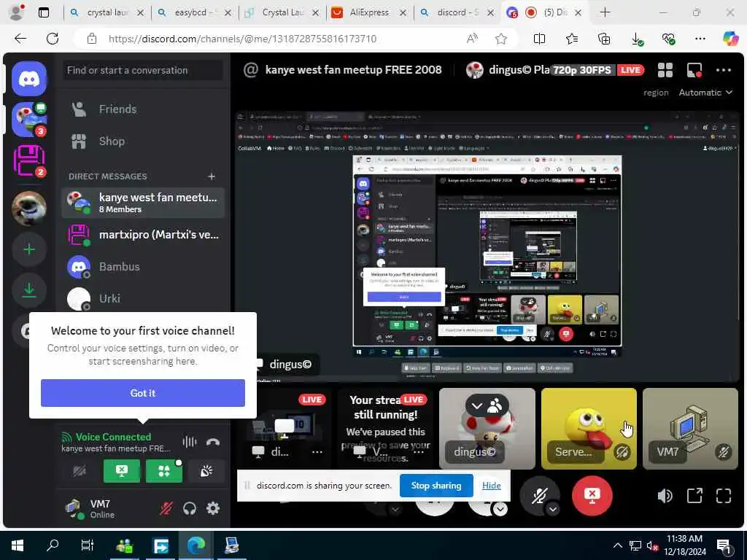Open kanye west fan meetup group DM
The width and height of the screenshot is (747, 560).
pyautogui.click(x=143, y=203)
